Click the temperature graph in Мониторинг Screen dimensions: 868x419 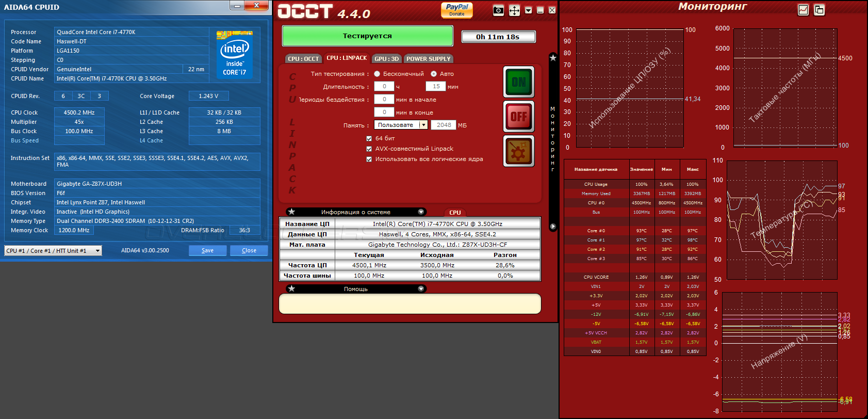point(782,220)
